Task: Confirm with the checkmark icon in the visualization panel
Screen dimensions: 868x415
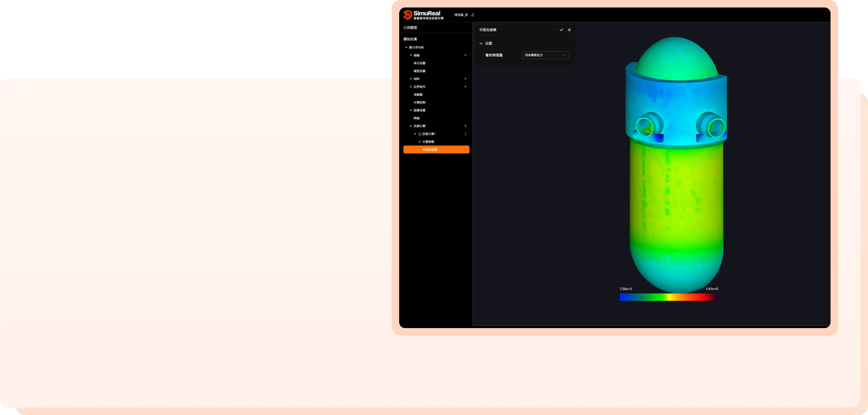Action: (x=562, y=30)
